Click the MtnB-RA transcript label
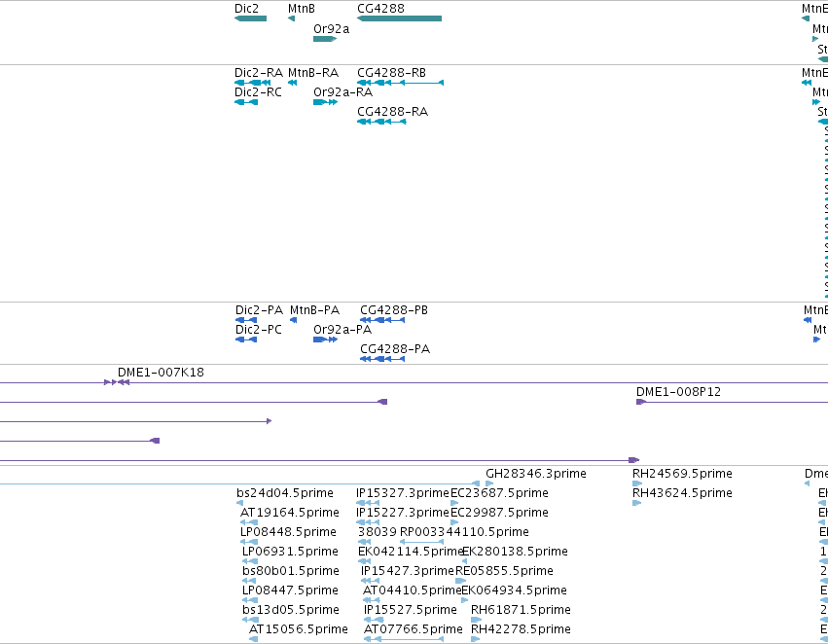The height and width of the screenshot is (644, 828). point(313,72)
